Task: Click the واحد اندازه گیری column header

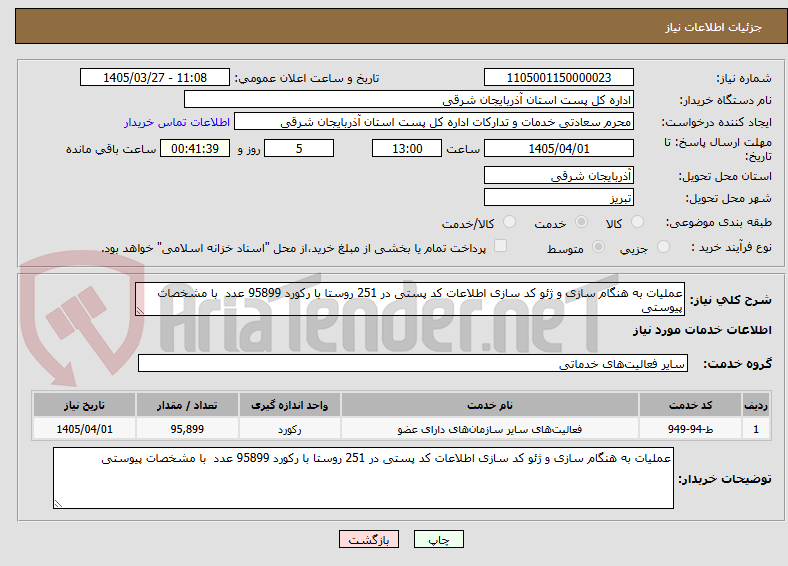Action: [289, 405]
